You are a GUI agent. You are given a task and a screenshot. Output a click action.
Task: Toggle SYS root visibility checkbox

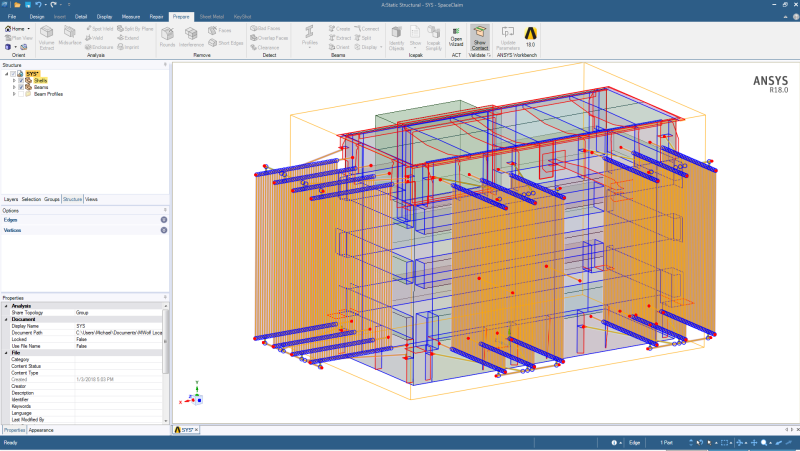[x=13, y=74]
